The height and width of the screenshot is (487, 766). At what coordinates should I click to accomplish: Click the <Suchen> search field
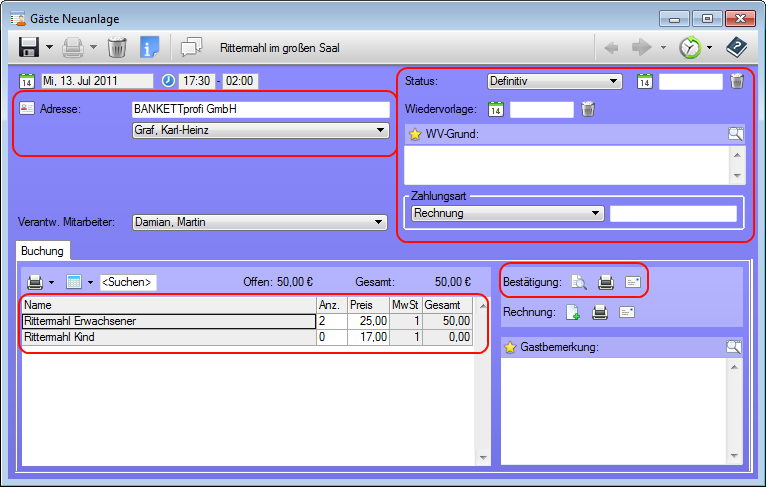[x=128, y=282]
